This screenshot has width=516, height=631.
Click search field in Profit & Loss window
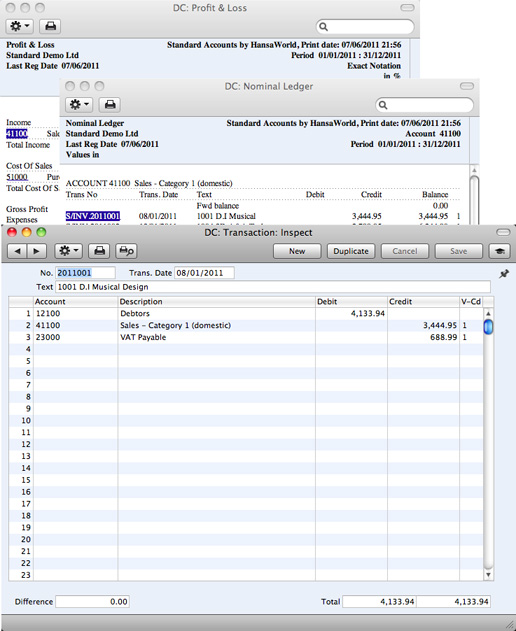(x=365, y=27)
